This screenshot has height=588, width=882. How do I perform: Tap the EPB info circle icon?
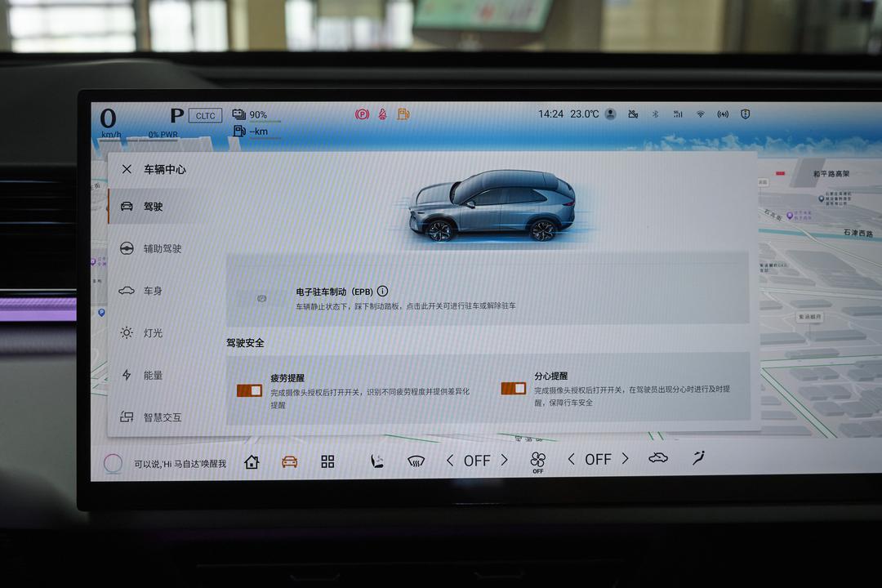[x=382, y=291]
